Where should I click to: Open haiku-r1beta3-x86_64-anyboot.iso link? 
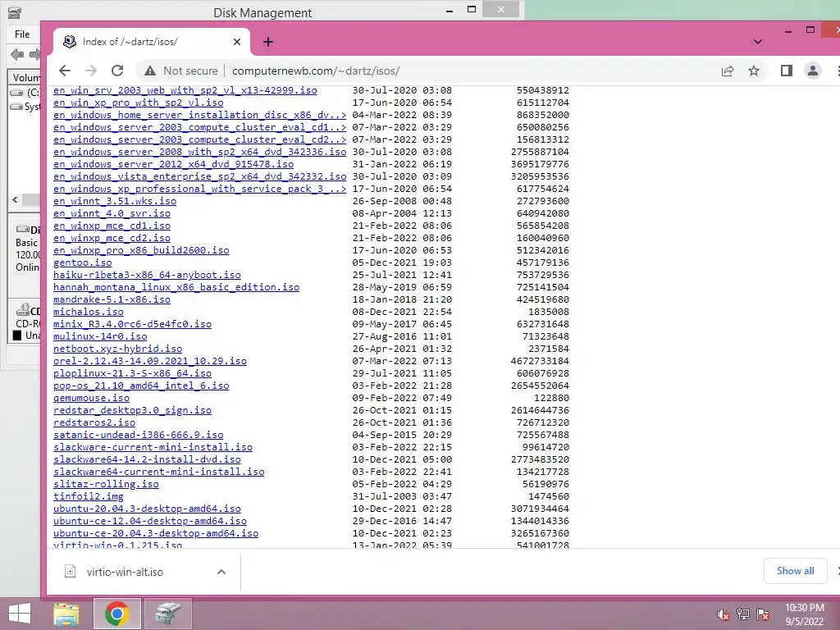pyautogui.click(x=148, y=276)
